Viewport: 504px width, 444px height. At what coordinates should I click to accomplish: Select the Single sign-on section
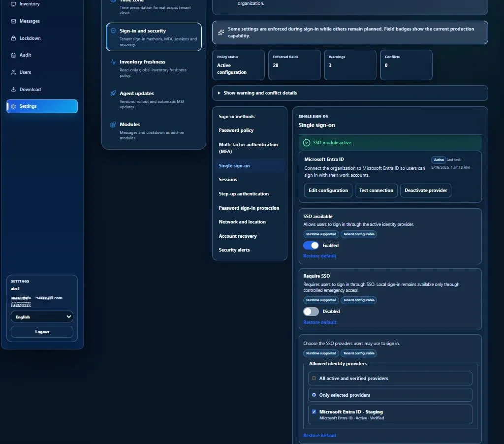pos(250,166)
